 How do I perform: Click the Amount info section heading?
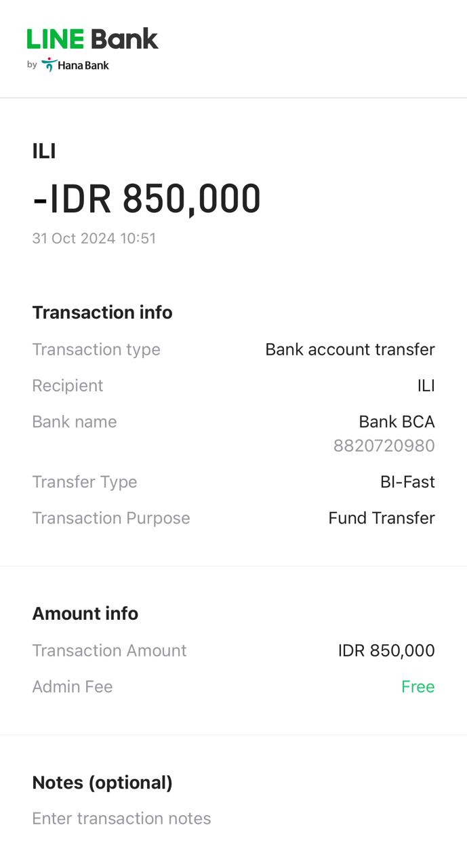85,614
